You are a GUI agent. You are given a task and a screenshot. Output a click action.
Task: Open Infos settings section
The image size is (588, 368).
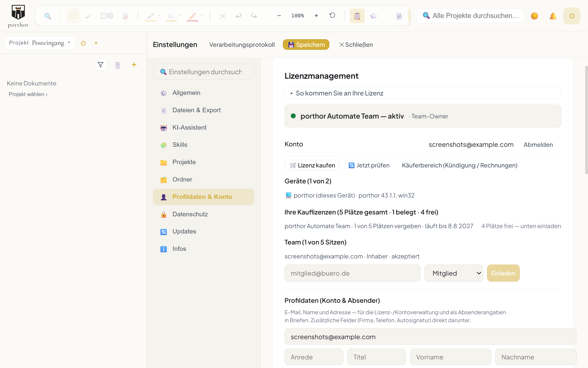[x=204, y=249]
